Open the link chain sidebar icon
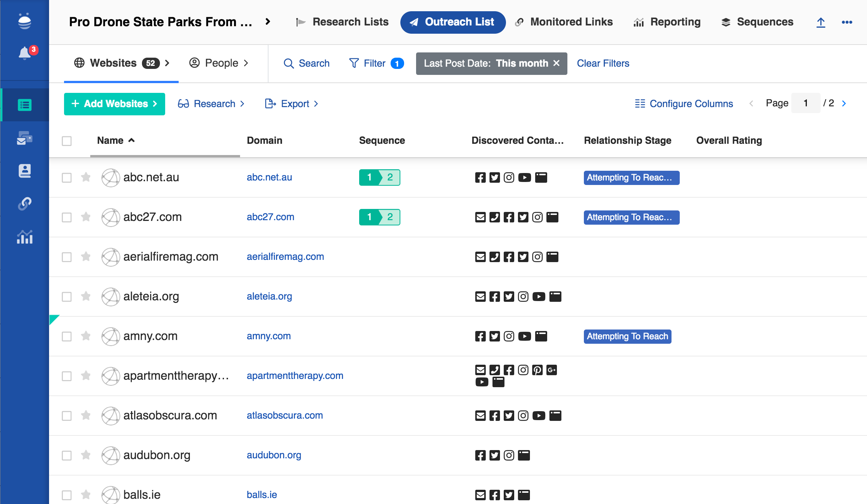Image resolution: width=867 pixels, height=504 pixels. [x=25, y=204]
